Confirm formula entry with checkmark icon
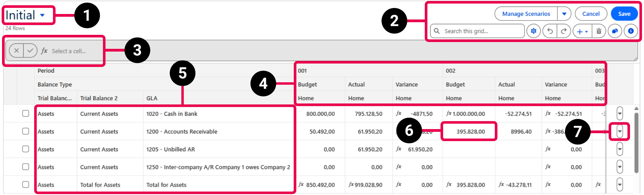 tap(30, 51)
